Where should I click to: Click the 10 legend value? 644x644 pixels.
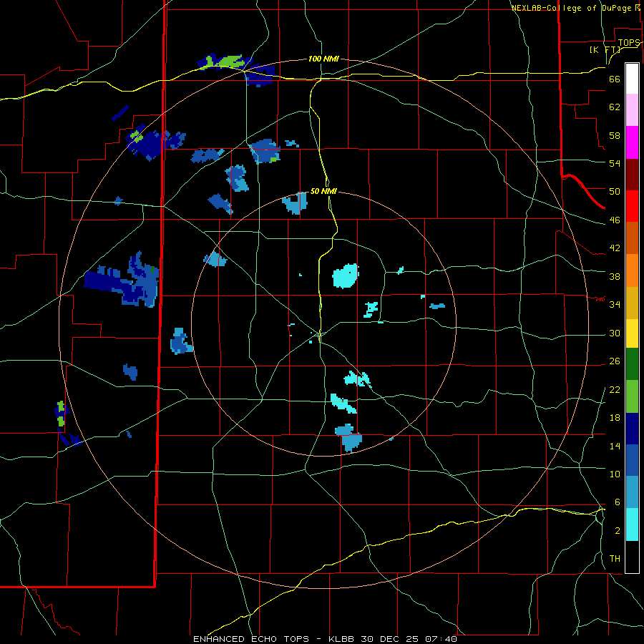(615, 474)
